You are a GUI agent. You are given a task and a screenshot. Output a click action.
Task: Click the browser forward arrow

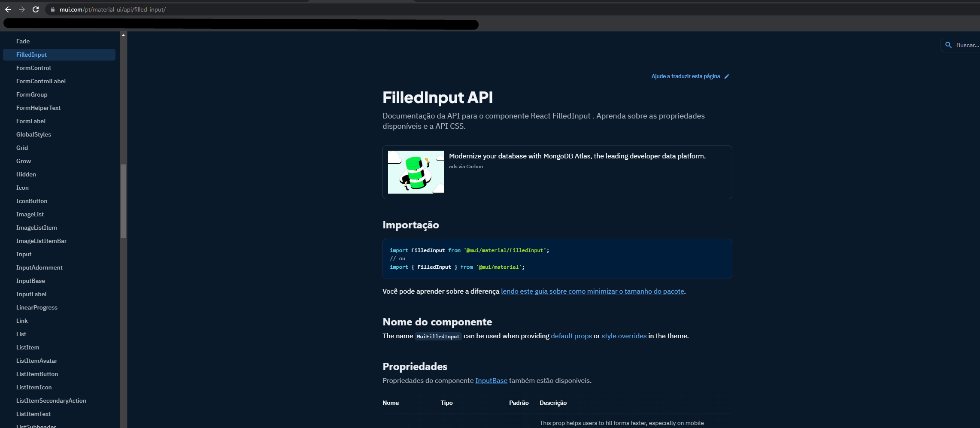click(x=22, y=9)
